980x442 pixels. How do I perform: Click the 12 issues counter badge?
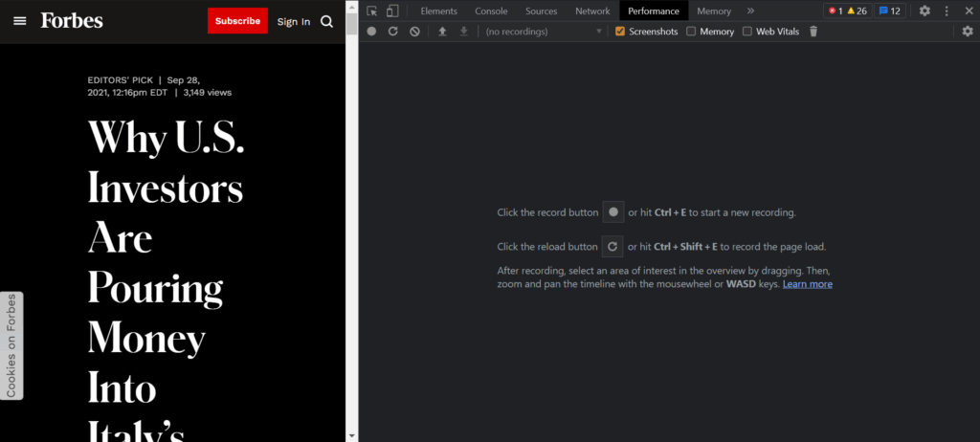[890, 11]
